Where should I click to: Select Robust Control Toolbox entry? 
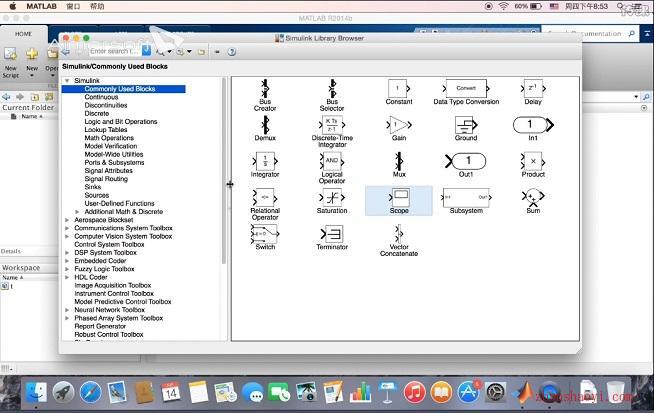pyautogui.click(x=108, y=335)
